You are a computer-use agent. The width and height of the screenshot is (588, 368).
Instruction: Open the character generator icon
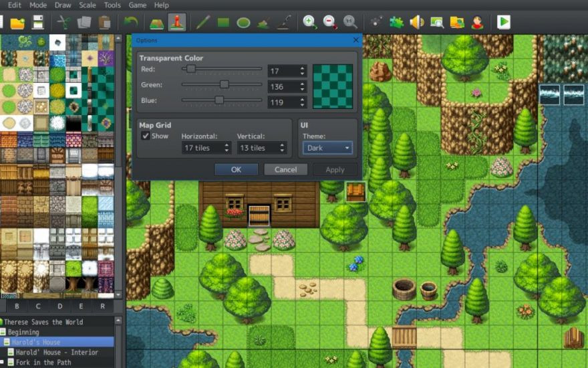tap(477, 23)
